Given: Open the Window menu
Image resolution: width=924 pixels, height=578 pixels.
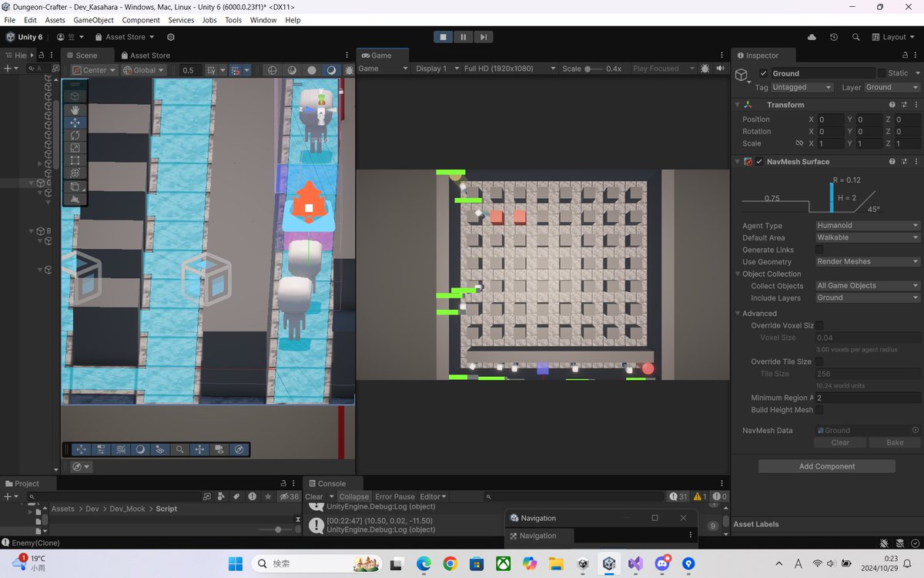Looking at the screenshot, I should 263,20.
